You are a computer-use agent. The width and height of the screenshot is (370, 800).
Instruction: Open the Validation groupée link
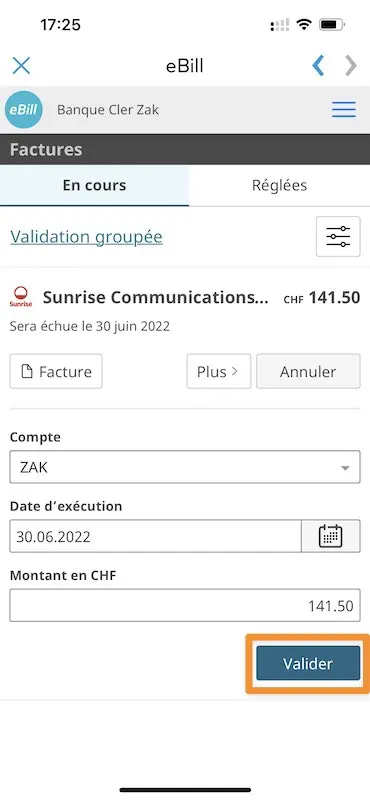(86, 237)
